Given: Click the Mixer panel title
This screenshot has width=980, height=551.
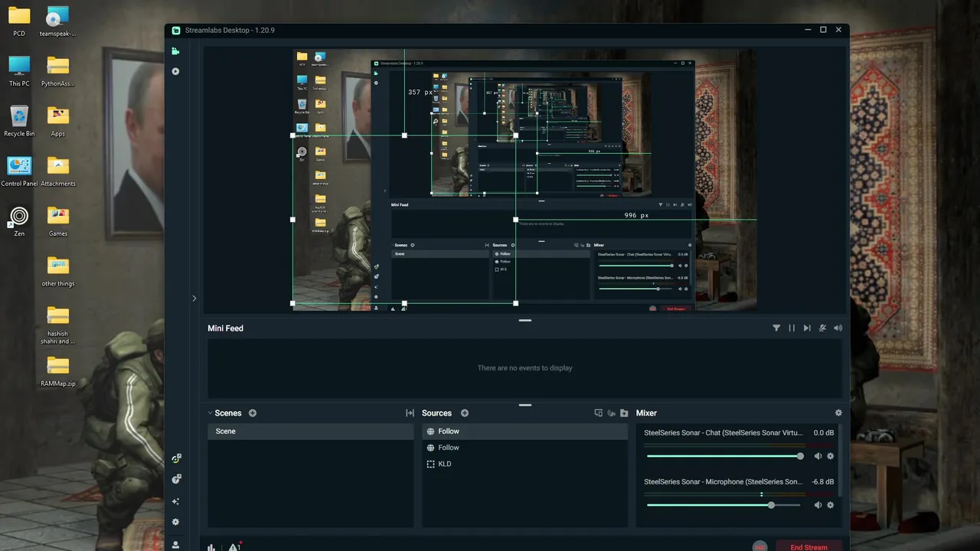Looking at the screenshot, I should [646, 413].
